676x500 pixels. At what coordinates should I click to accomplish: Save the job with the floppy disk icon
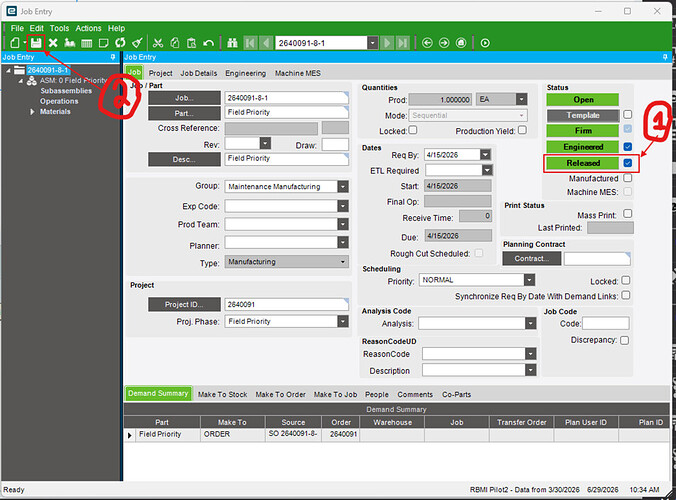(x=36, y=43)
